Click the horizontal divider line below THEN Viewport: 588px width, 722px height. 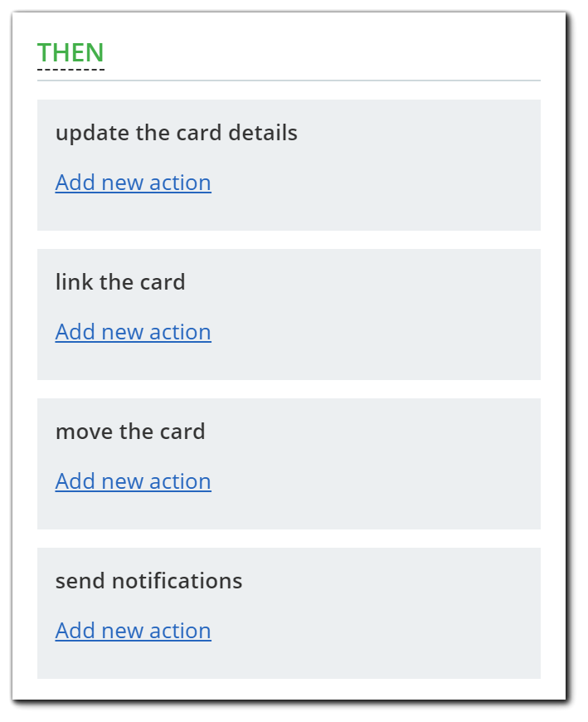coord(332,80)
